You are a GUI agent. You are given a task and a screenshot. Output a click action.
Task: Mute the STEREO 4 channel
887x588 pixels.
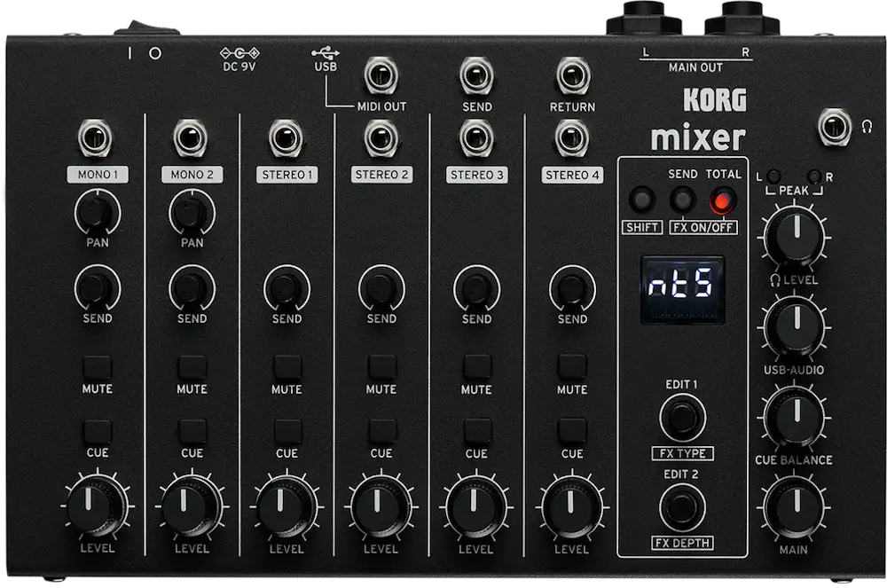click(572, 367)
